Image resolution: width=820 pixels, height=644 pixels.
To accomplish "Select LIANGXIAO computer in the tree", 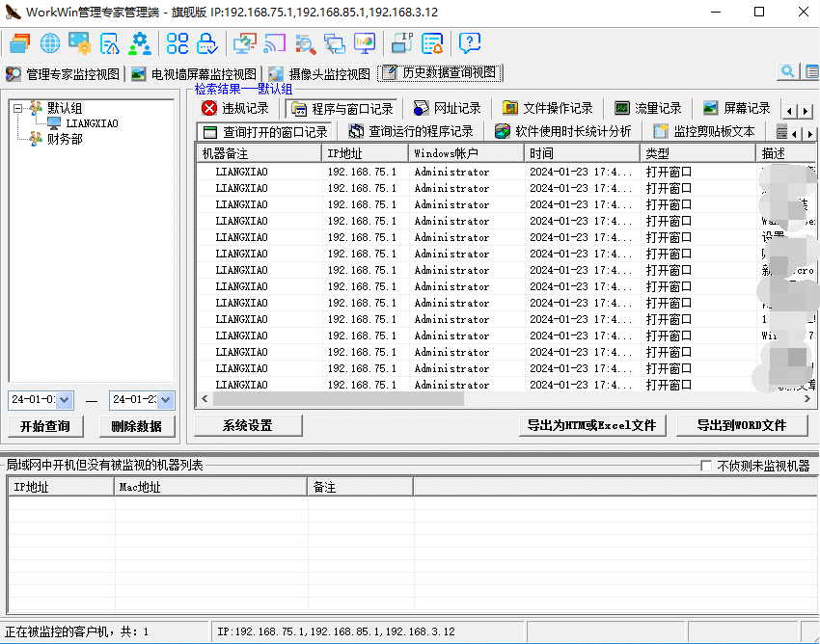I will (x=92, y=123).
